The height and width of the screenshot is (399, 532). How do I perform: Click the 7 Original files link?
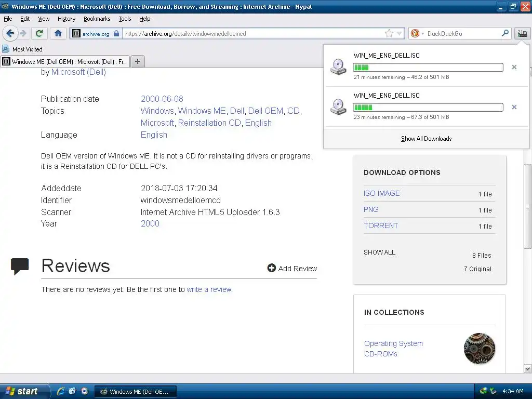point(477,269)
